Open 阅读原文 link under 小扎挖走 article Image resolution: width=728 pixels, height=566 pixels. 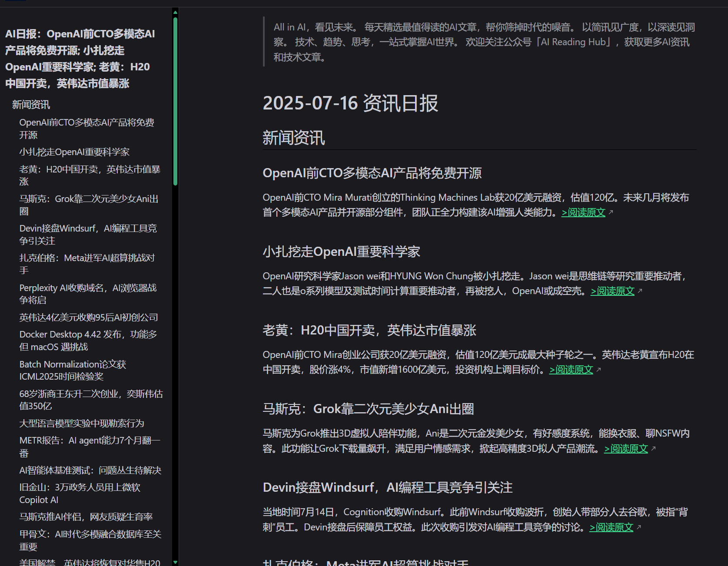tap(612, 291)
